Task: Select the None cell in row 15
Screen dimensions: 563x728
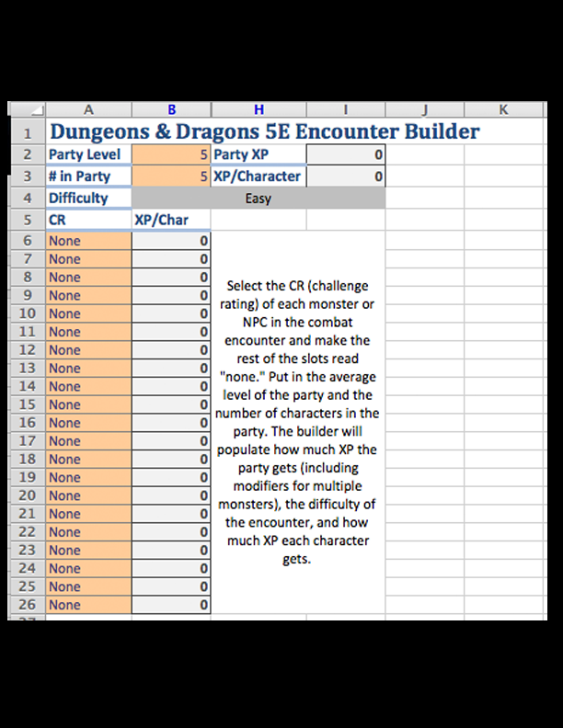Action: (88, 404)
